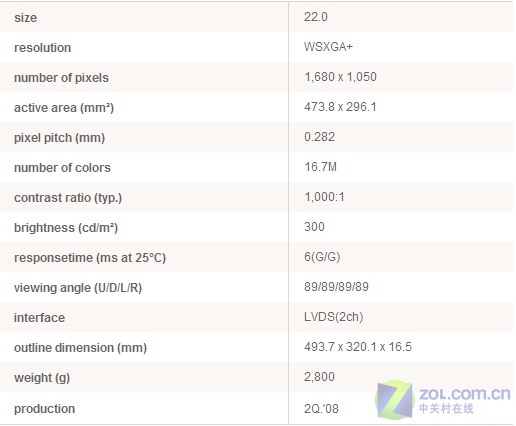Select the responsetime row label
Image resolution: width=516 pixels, height=426 pixels.
pyautogui.click(x=90, y=258)
